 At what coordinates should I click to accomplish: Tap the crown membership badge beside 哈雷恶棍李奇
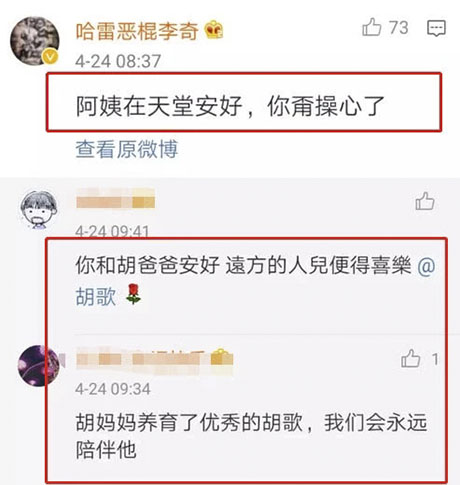(x=214, y=30)
